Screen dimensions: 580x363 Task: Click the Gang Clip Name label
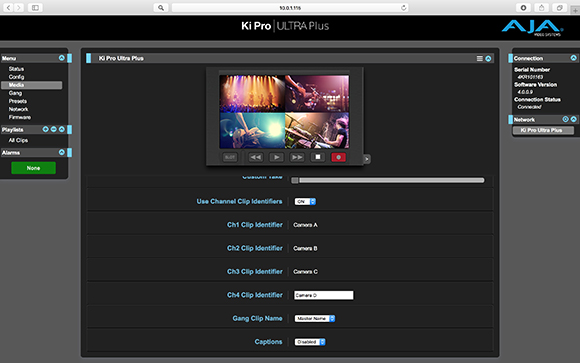(x=257, y=318)
